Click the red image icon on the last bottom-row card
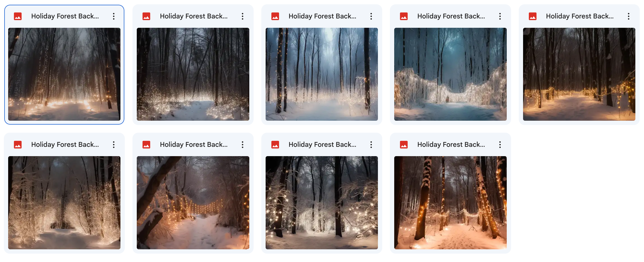Image resolution: width=644 pixels, height=262 pixels. click(404, 145)
